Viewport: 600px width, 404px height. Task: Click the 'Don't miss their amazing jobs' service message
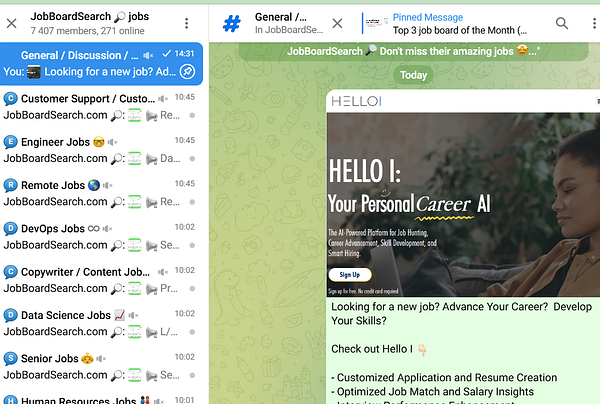click(x=413, y=51)
